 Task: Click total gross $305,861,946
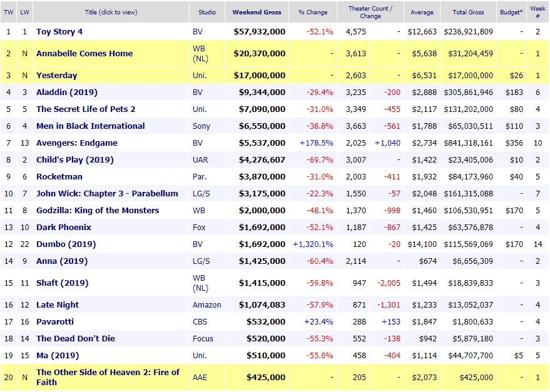(468, 92)
